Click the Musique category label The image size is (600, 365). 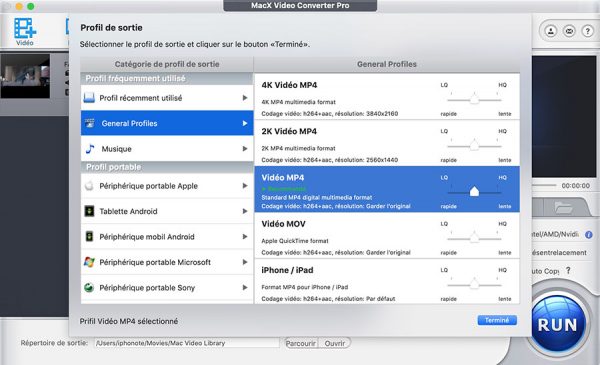(x=116, y=149)
